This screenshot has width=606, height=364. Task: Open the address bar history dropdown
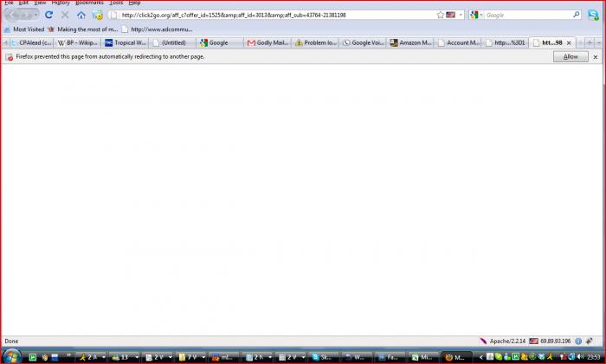(x=461, y=15)
